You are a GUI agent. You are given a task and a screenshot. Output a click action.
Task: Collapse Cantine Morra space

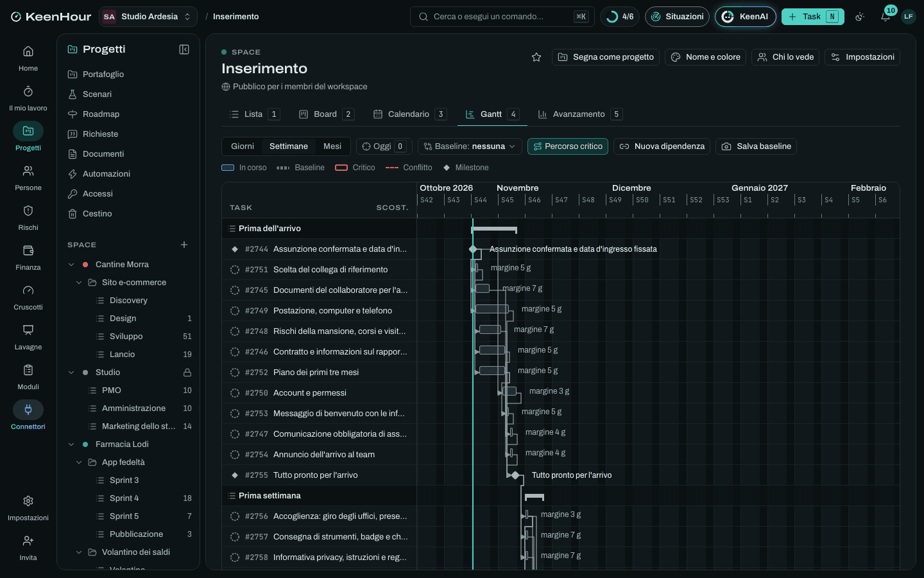click(71, 265)
